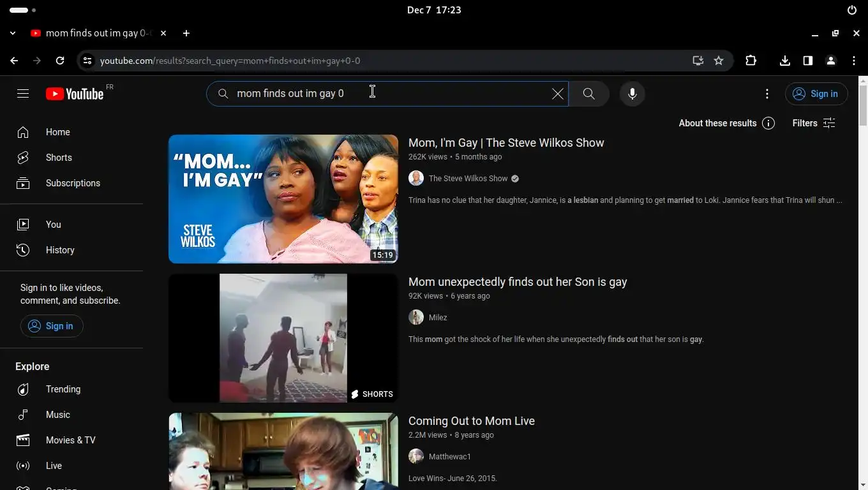Click The Steve Wilkos Show channel avatar

pyautogui.click(x=416, y=179)
